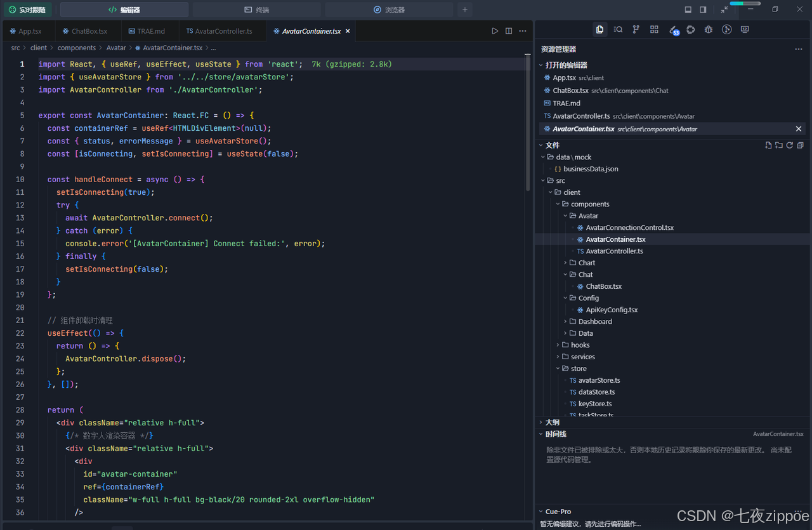Toggle the bottom panel layout icon
This screenshot has width=812, height=530.
pyautogui.click(x=688, y=10)
